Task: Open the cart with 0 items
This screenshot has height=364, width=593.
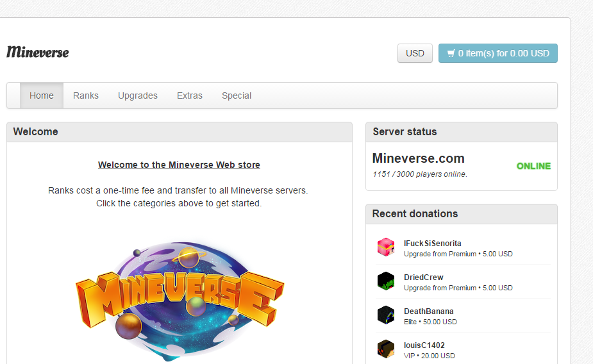Action: coord(497,53)
